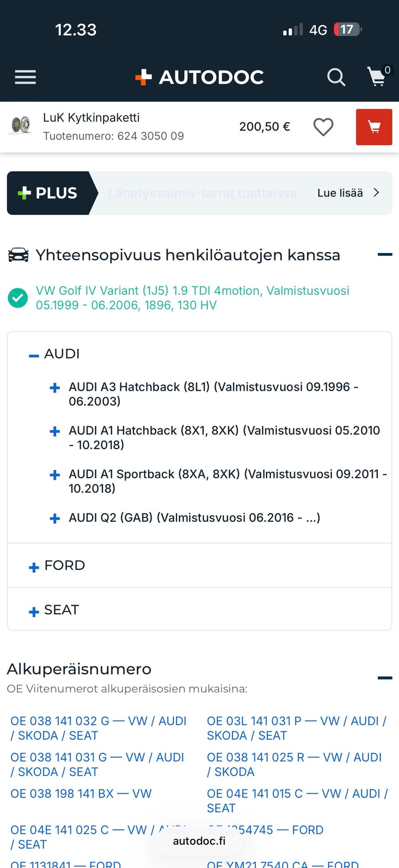This screenshot has width=399, height=868.
Task: Open the hamburger menu
Action: (x=25, y=77)
